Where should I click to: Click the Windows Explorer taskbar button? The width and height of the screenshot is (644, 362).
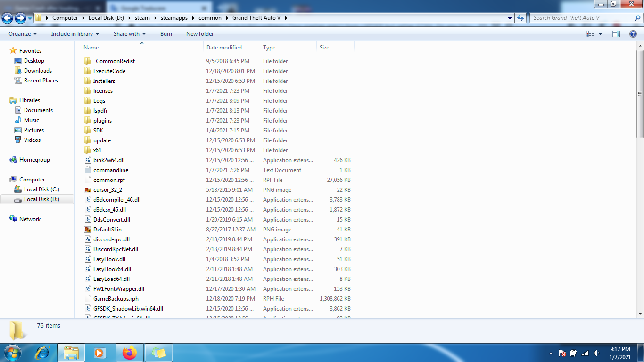[x=71, y=353]
